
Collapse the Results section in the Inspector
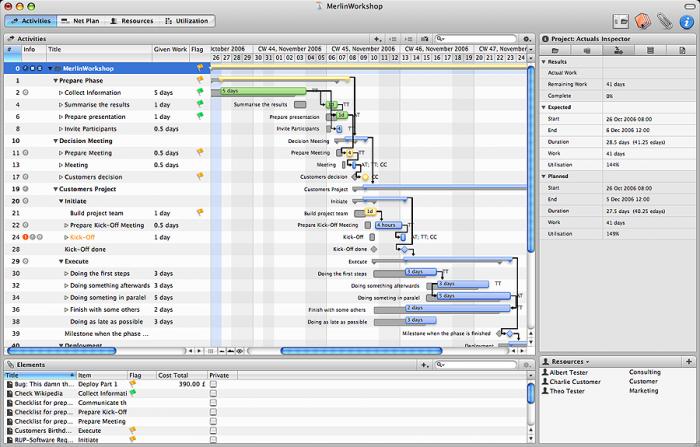(x=544, y=62)
